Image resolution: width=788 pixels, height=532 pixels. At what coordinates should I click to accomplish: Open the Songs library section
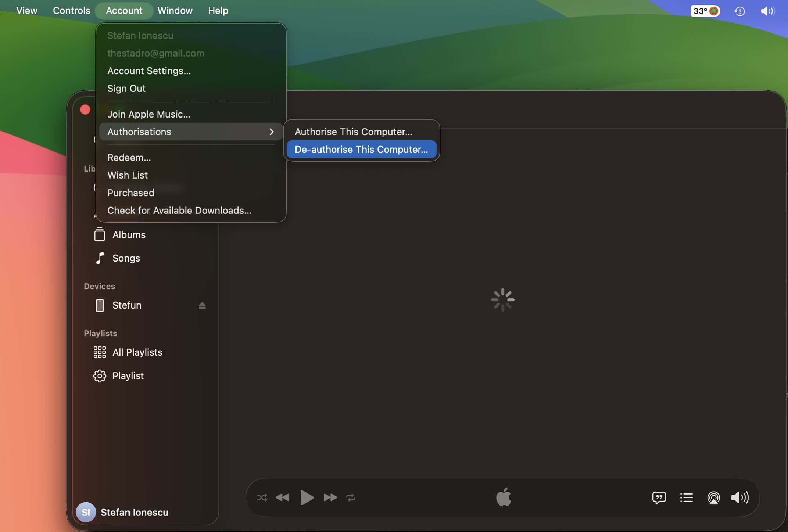point(126,258)
